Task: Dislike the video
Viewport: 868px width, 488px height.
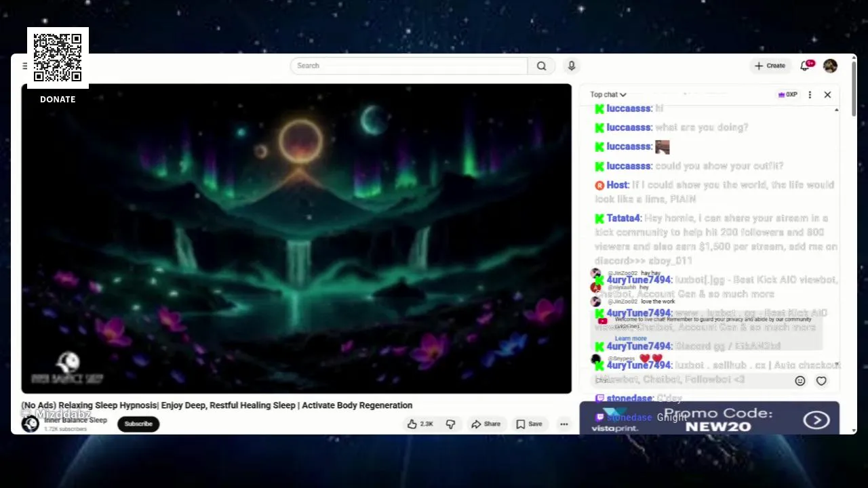Action: point(450,424)
